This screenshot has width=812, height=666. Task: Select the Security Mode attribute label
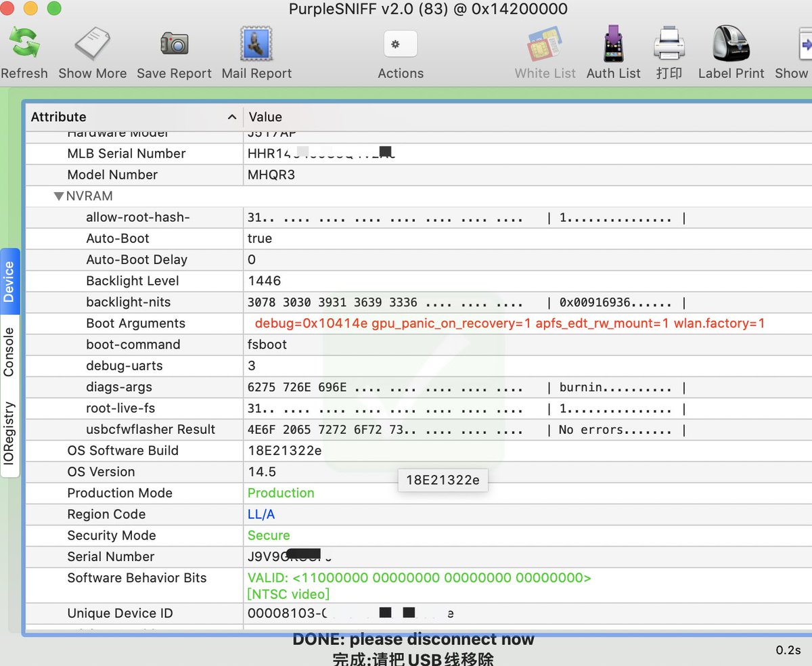pyautogui.click(x=112, y=535)
